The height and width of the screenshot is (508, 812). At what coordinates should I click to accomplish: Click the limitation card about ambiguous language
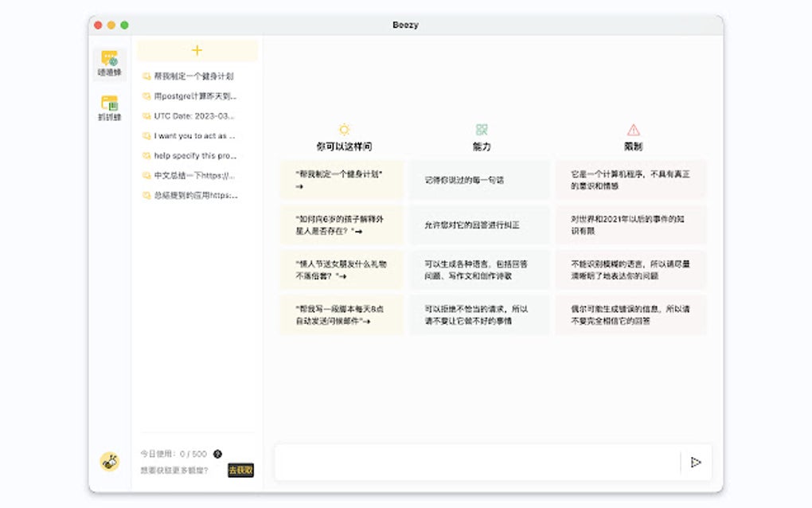(630, 270)
